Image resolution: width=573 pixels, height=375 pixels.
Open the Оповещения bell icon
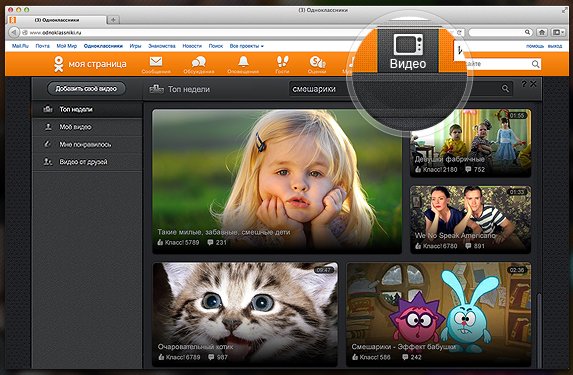(243, 61)
